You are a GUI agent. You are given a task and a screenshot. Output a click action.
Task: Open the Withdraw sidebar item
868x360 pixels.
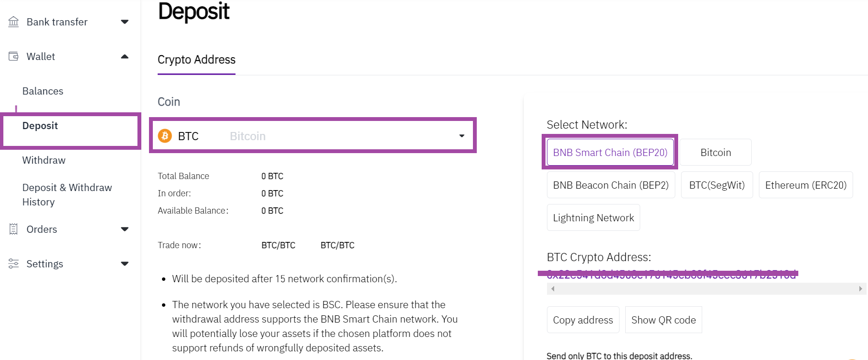click(44, 160)
